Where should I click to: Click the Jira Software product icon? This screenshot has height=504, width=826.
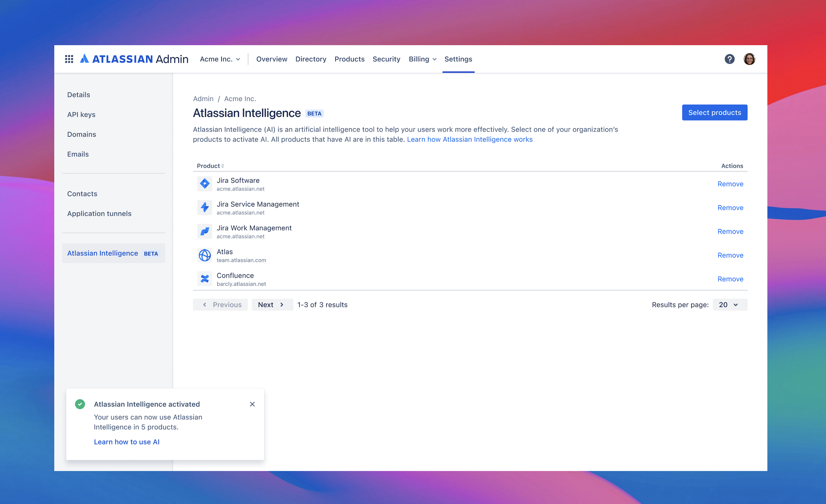coord(205,184)
